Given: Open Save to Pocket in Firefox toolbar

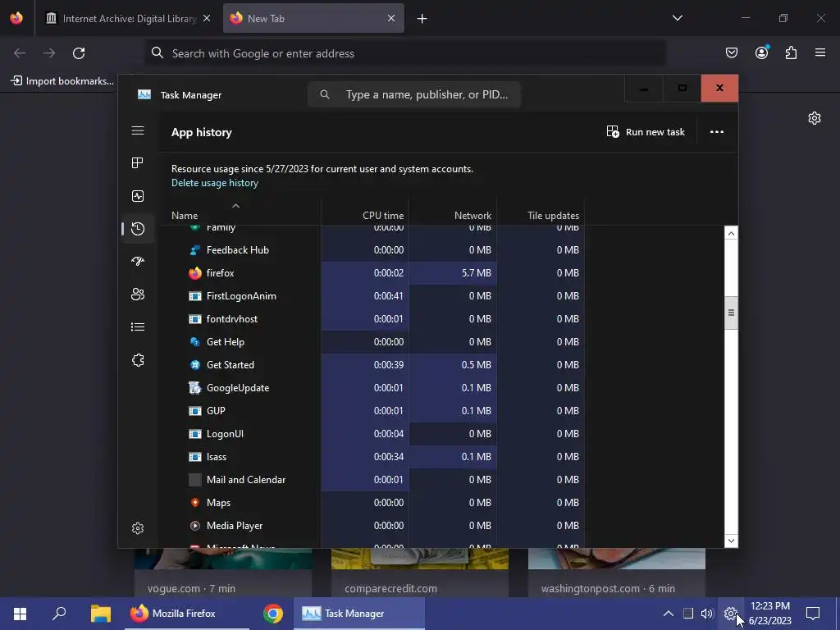Looking at the screenshot, I should click(732, 52).
